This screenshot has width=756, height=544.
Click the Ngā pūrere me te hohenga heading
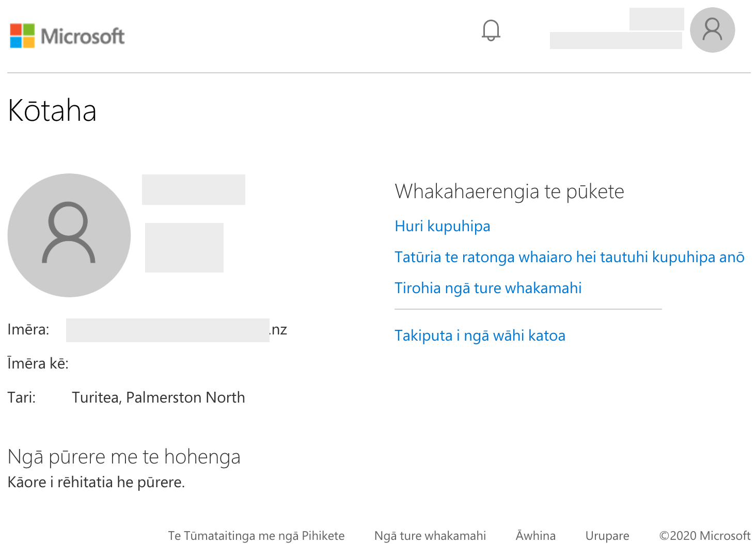click(124, 457)
